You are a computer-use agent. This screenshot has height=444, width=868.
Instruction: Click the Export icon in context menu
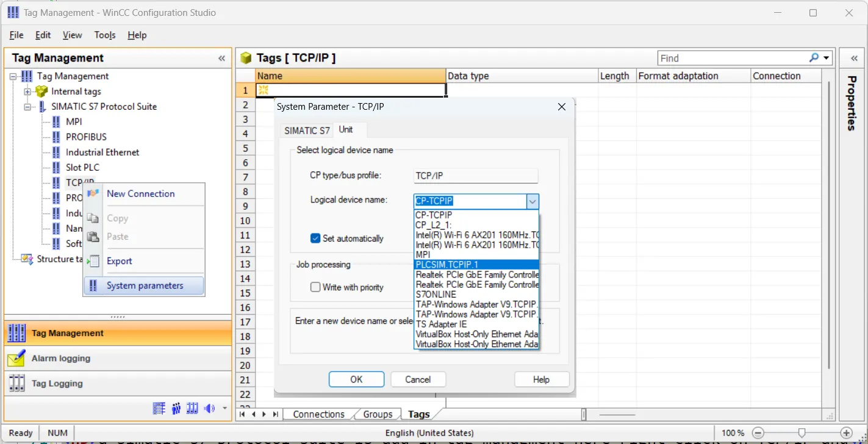(x=93, y=261)
